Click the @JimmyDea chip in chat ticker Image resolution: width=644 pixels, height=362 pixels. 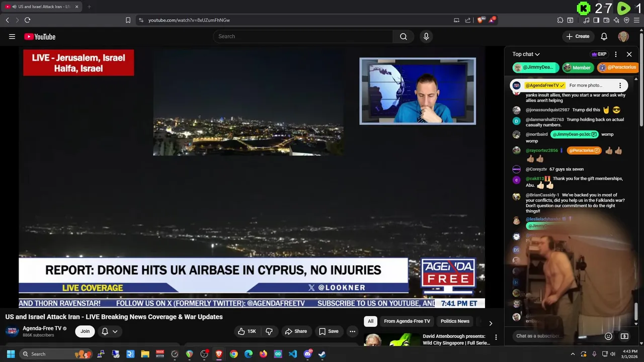coord(535,67)
